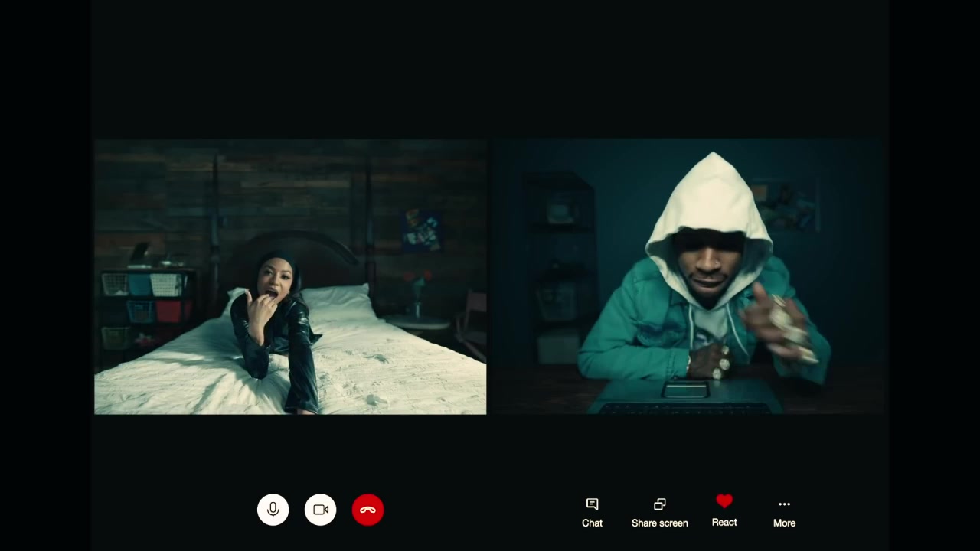Image resolution: width=980 pixels, height=551 pixels.
Task: Mute the microphone
Action: 273,510
